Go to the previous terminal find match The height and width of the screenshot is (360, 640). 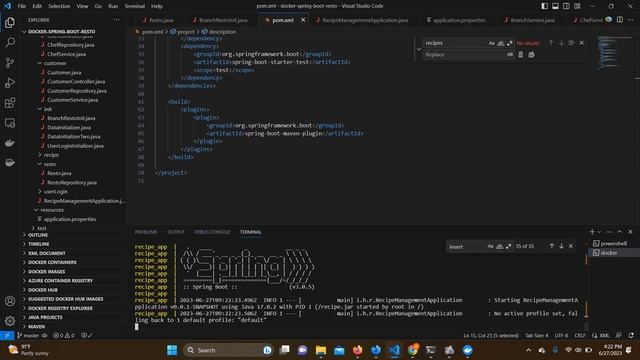[551, 246]
